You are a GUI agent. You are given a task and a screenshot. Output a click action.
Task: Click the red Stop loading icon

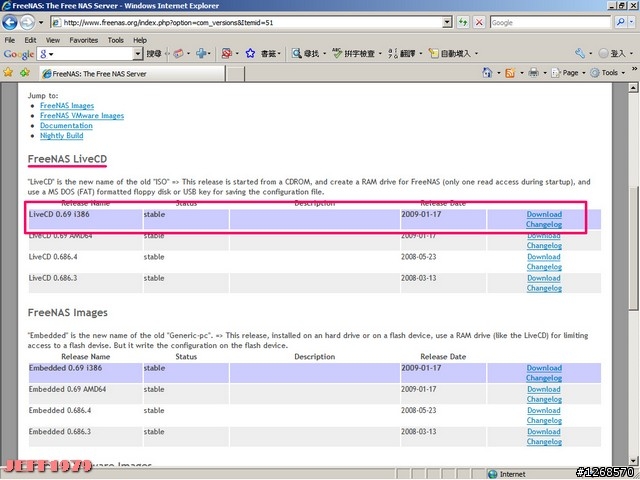coord(479,22)
